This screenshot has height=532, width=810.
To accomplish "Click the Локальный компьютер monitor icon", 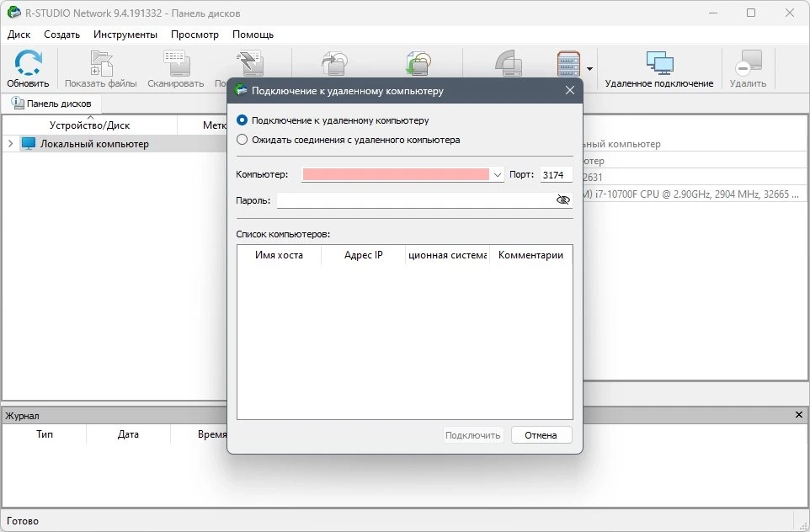I will tap(29, 144).
